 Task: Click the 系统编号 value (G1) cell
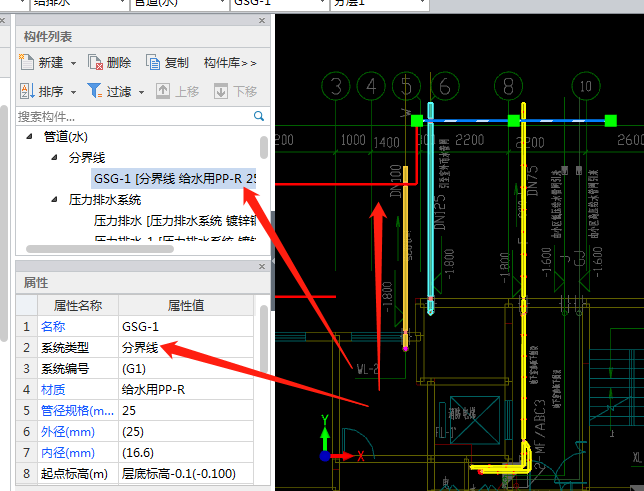pos(186,369)
